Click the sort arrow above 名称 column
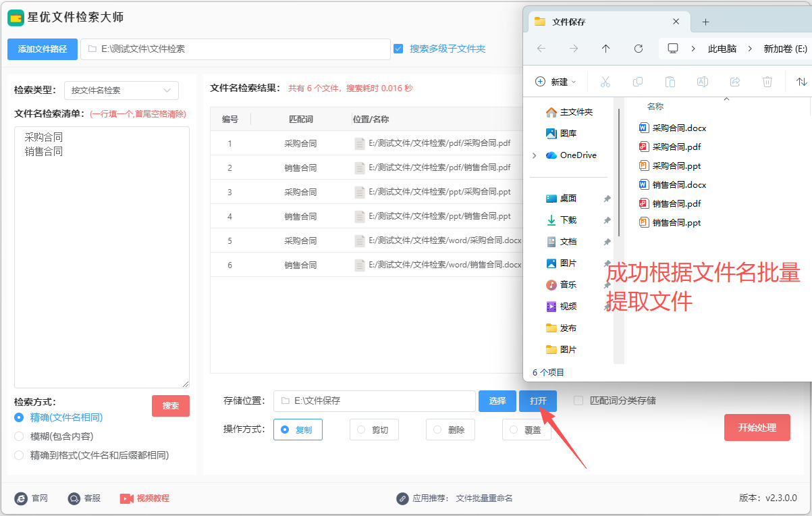 pos(726,99)
